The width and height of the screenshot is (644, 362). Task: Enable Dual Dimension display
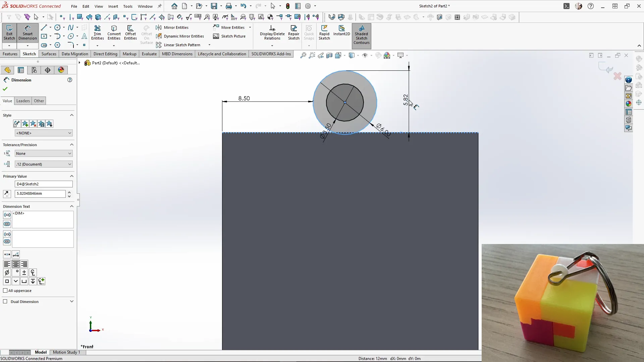[5, 301]
